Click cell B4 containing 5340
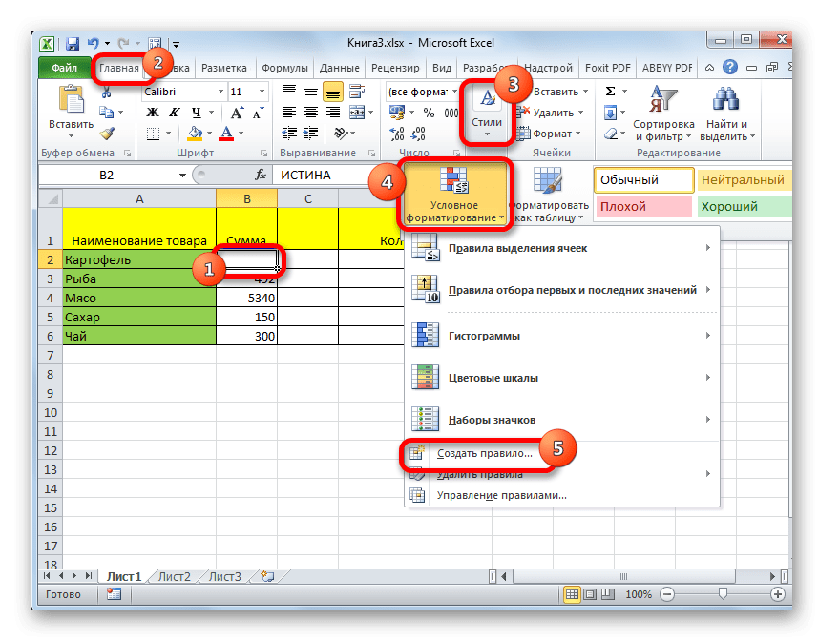The width and height of the screenshot is (840, 641). click(x=247, y=298)
